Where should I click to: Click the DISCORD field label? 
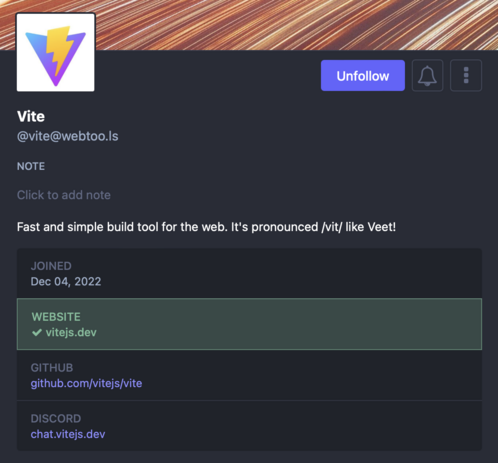(56, 419)
